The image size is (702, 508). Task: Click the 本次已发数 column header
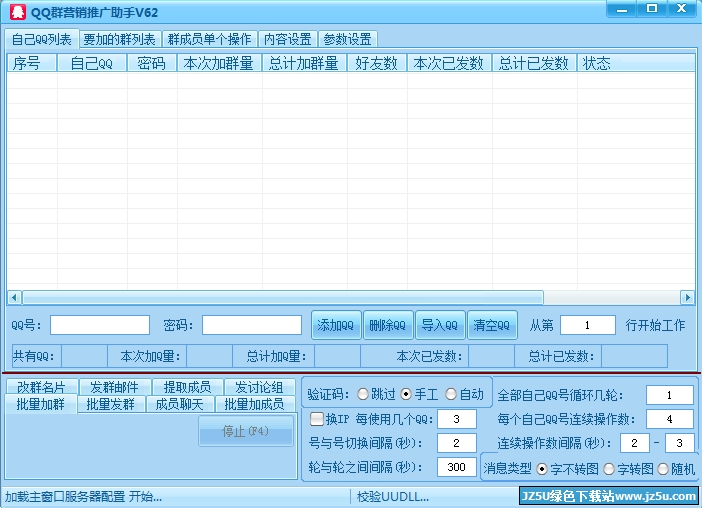[450, 63]
